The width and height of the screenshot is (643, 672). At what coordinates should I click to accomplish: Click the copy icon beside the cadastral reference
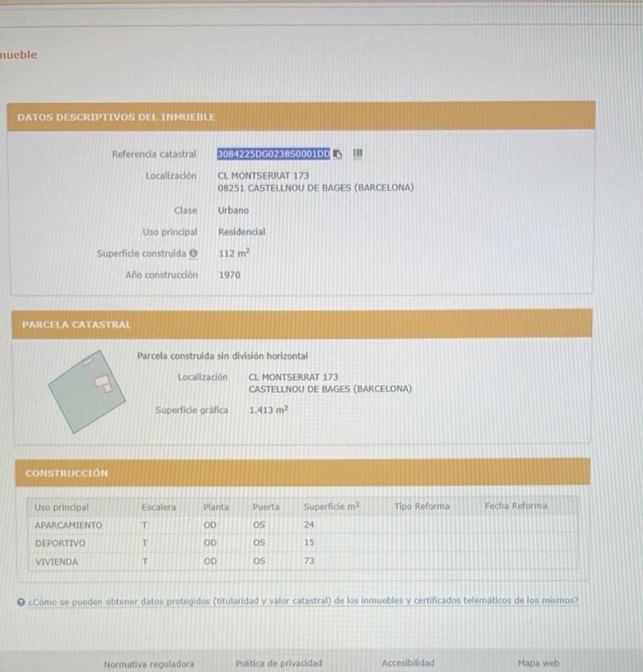[339, 155]
